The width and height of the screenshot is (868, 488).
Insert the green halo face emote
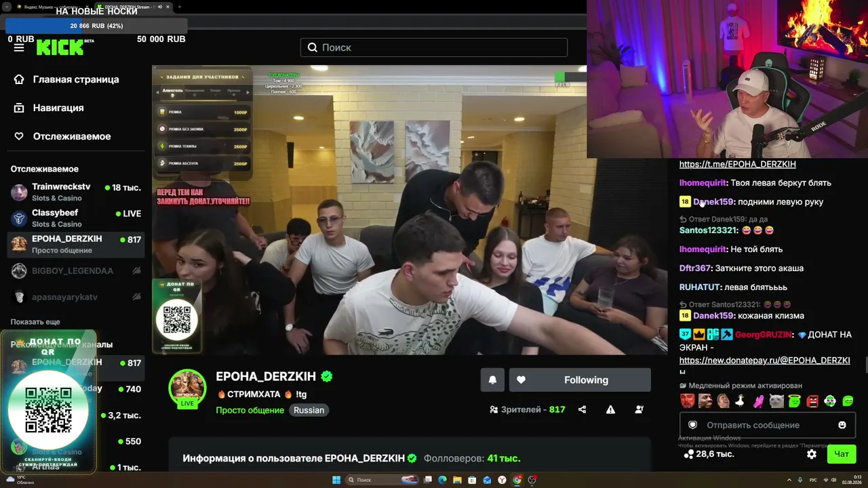click(x=794, y=401)
